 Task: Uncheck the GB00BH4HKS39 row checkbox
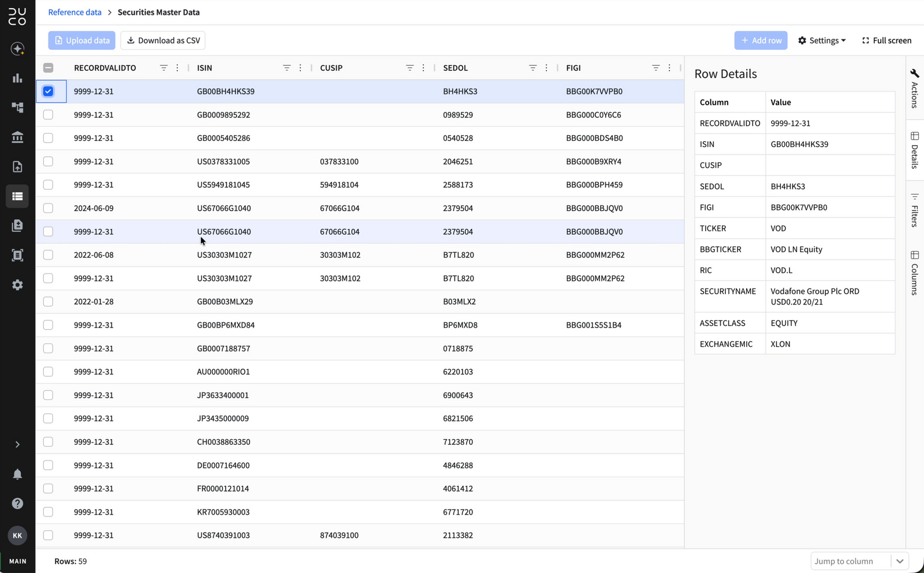[48, 91]
